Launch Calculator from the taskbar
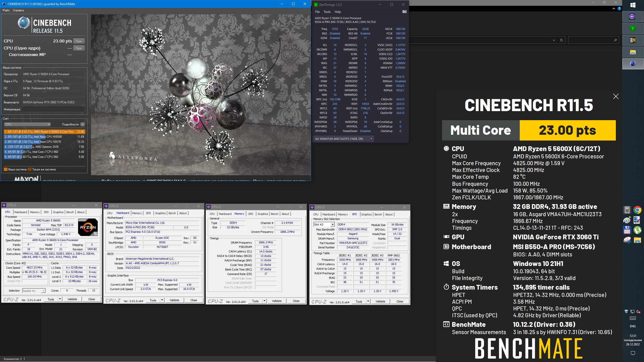 coord(627,210)
